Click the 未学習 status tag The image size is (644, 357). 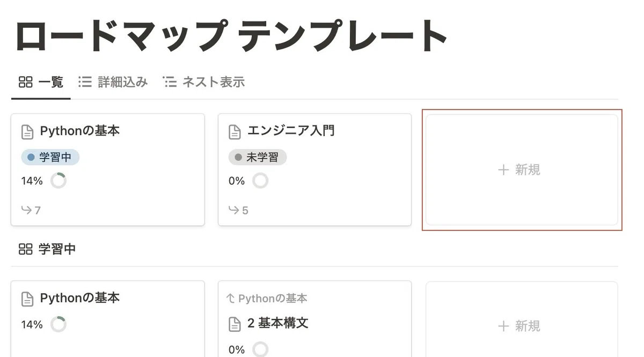click(x=258, y=158)
